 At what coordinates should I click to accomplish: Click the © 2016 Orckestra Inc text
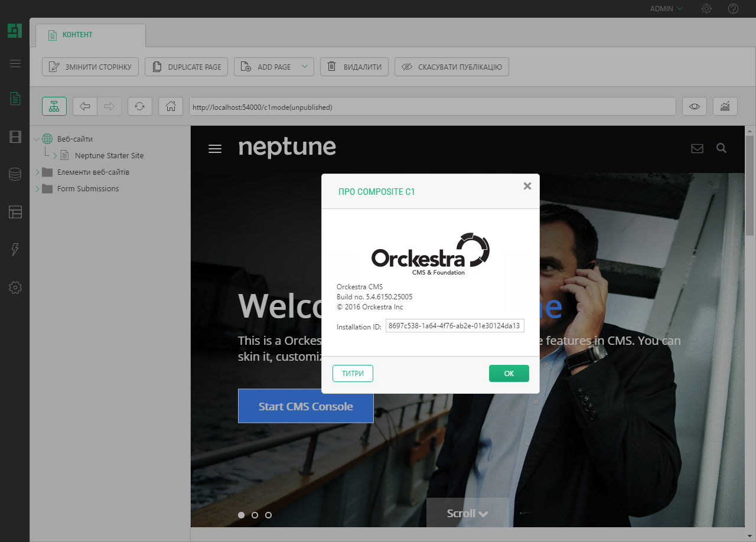point(370,307)
